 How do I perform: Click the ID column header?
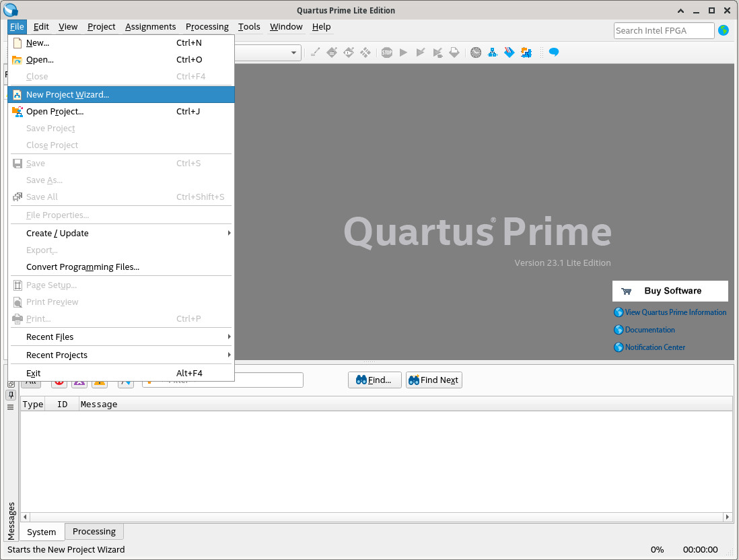tap(62, 404)
